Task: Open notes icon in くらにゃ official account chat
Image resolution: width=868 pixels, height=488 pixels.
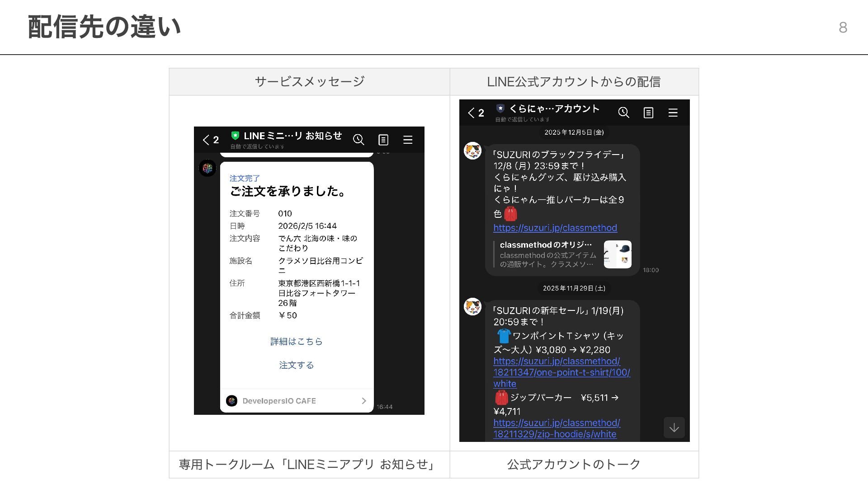Action: (648, 113)
